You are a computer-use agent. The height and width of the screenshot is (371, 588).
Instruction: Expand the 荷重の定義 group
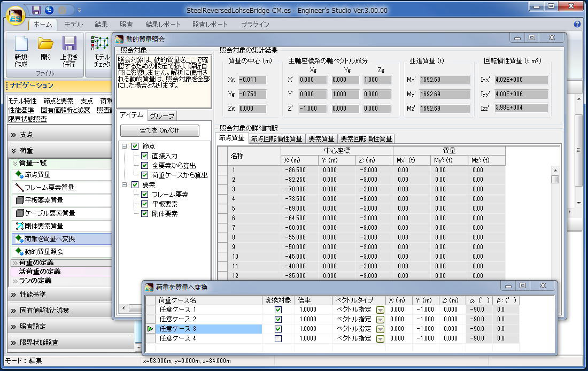[x=15, y=262]
